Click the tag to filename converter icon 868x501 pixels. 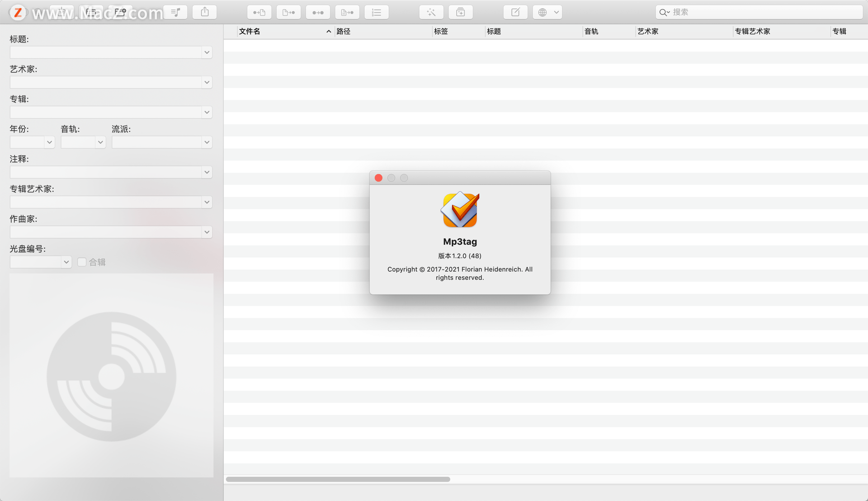tap(259, 12)
